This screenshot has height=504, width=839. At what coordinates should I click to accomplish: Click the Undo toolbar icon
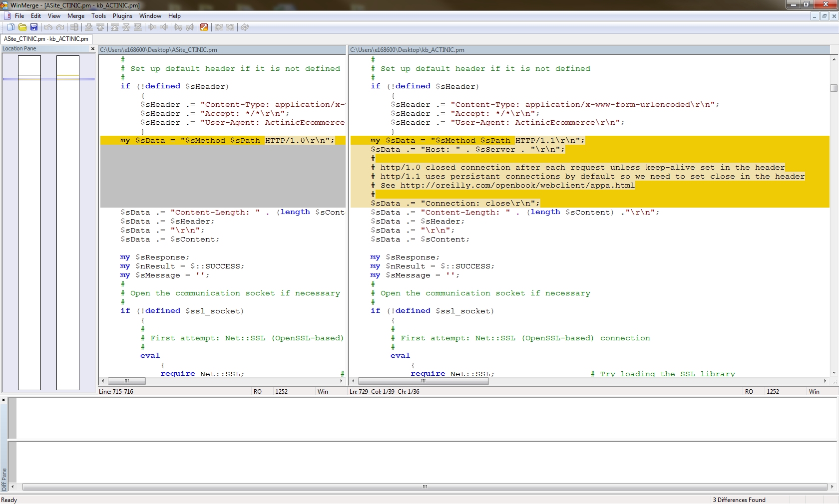48,27
